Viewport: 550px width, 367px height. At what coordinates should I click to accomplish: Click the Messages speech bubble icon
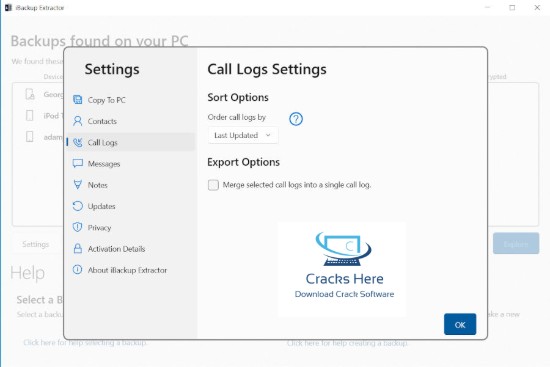coord(78,164)
